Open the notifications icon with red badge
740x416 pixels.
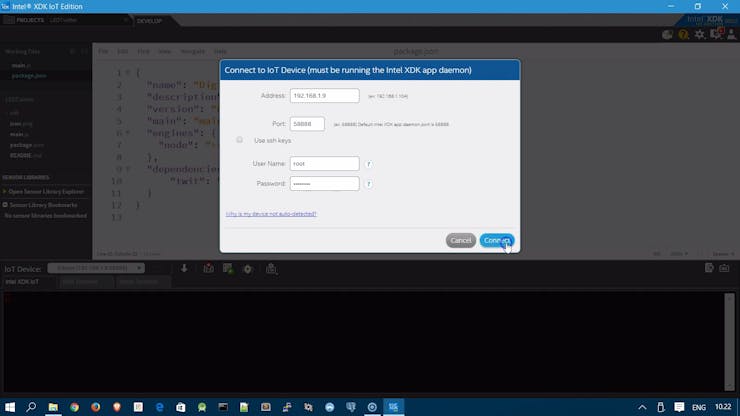716,34
